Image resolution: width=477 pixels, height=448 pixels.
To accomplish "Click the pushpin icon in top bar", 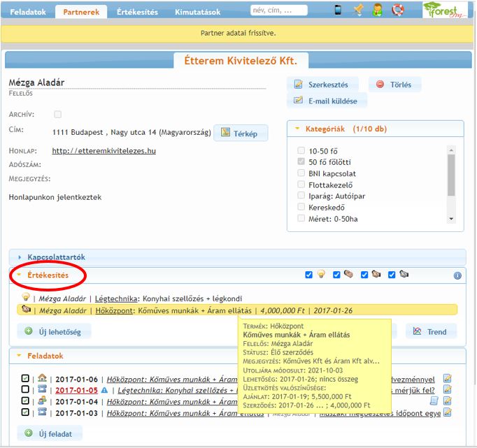I will tap(358, 10).
